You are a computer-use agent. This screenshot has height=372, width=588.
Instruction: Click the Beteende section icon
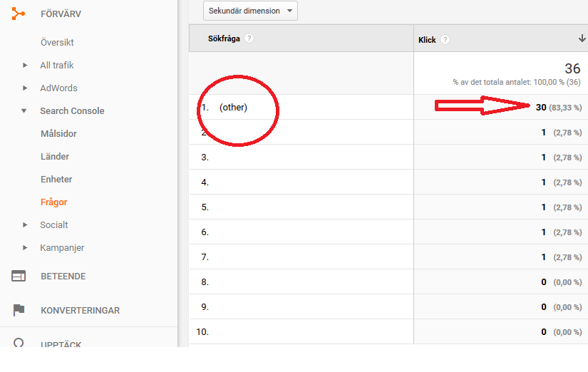[19, 276]
